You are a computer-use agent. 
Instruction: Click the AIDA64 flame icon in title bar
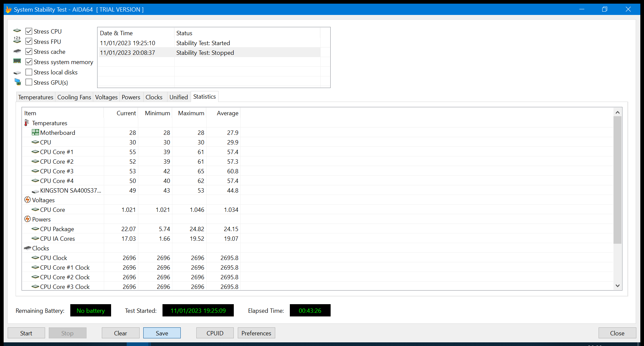pyautogui.click(x=8, y=9)
